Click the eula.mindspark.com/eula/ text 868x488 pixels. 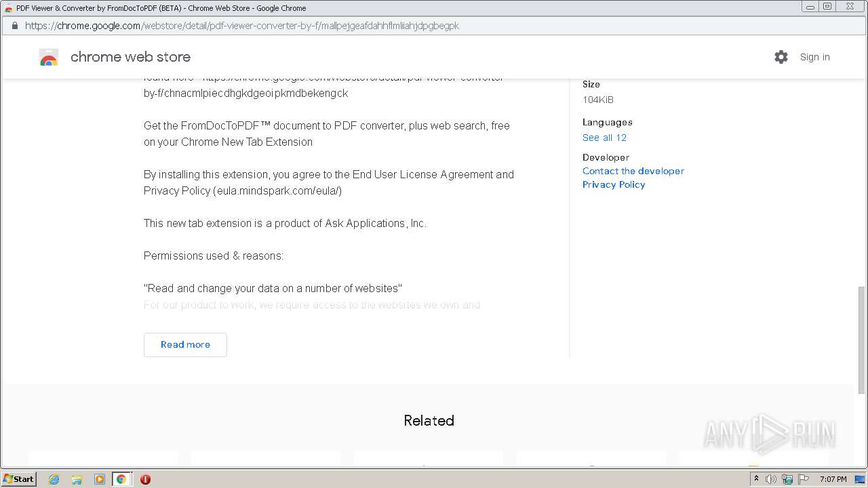(x=277, y=190)
